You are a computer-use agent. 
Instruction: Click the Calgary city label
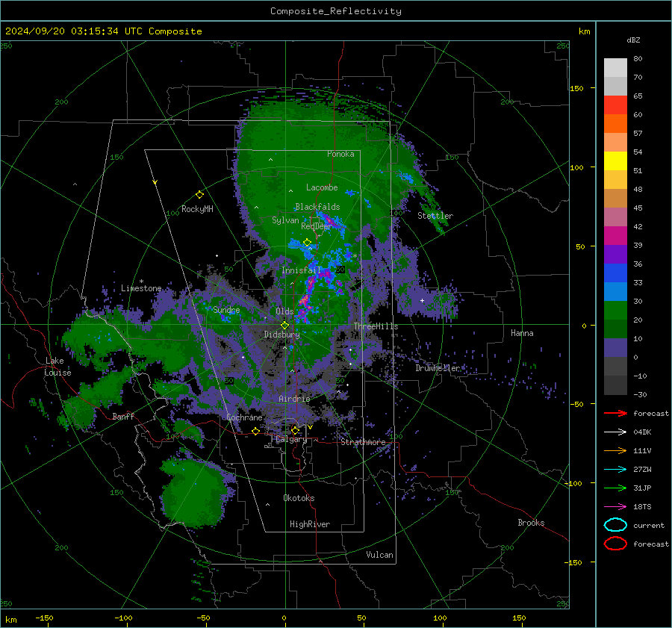291,439
